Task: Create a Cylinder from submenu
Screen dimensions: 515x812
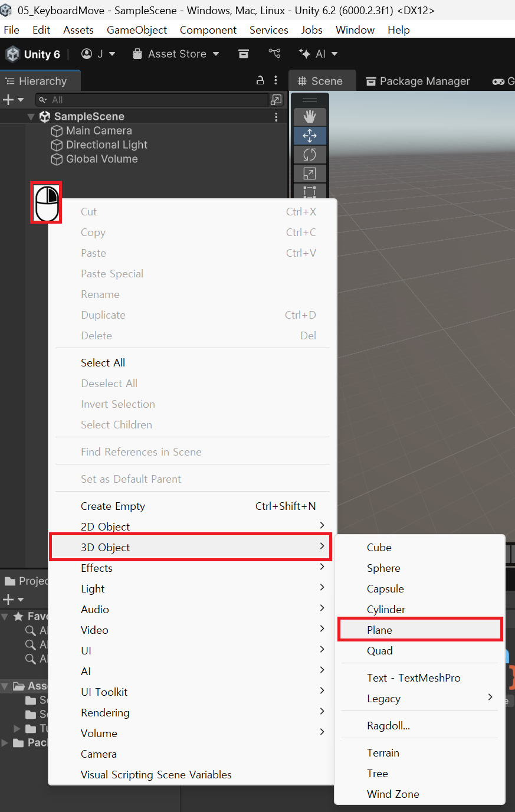Action: pyautogui.click(x=420, y=609)
